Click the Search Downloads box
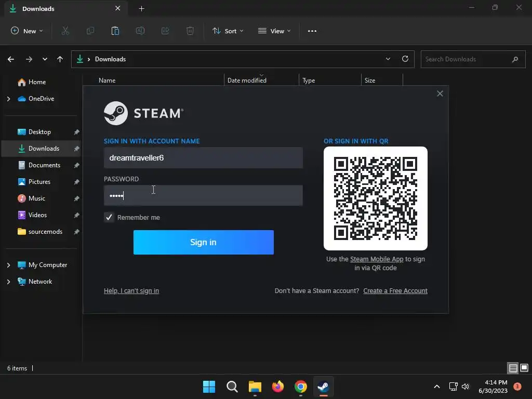Image resolution: width=532 pixels, height=399 pixels. coord(473,59)
